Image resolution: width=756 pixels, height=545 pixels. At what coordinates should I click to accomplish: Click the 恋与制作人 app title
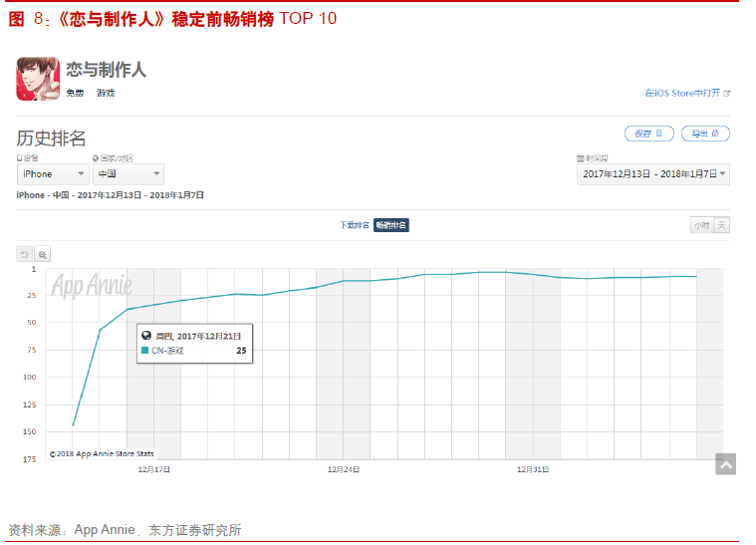click(106, 70)
